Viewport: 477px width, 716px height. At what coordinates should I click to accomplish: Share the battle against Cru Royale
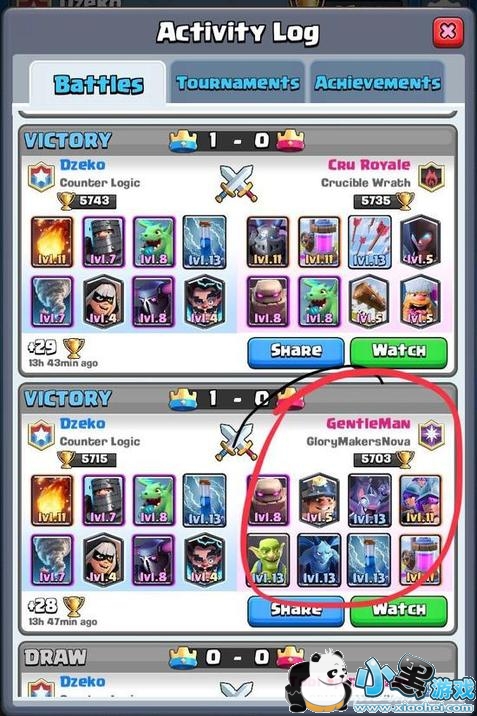click(x=296, y=352)
